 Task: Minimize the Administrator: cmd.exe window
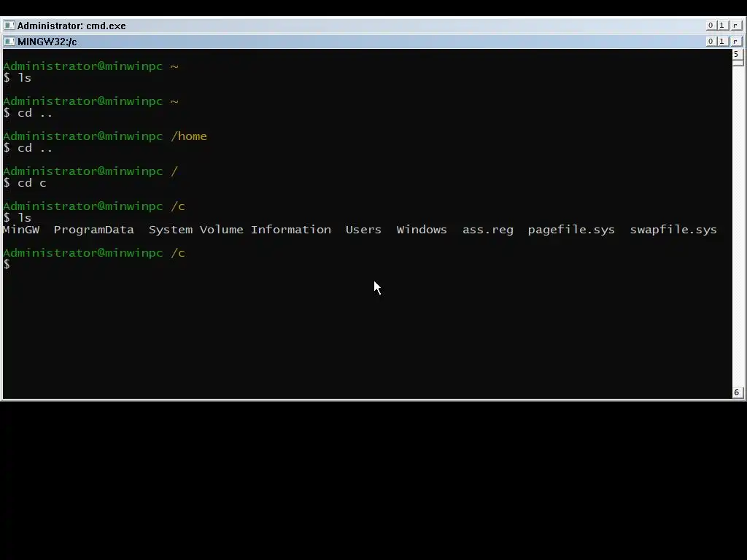coord(711,26)
